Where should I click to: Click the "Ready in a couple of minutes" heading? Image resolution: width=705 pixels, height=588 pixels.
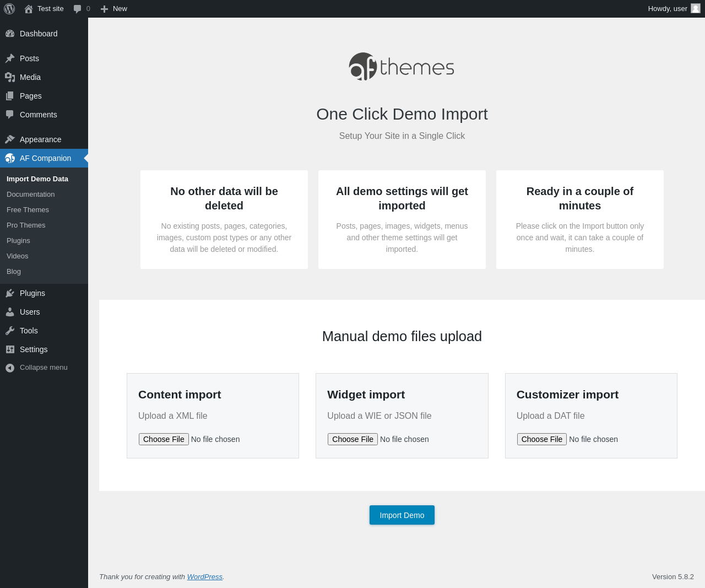tap(580, 198)
